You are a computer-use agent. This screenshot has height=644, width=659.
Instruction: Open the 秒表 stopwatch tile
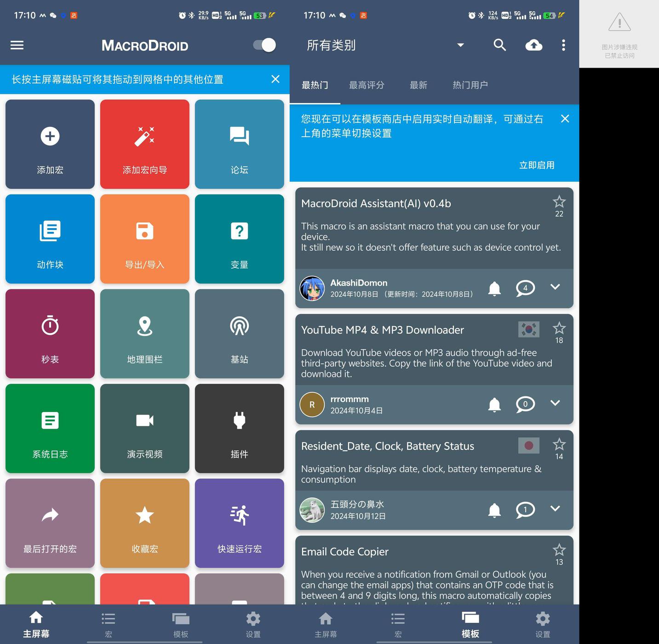(50, 333)
